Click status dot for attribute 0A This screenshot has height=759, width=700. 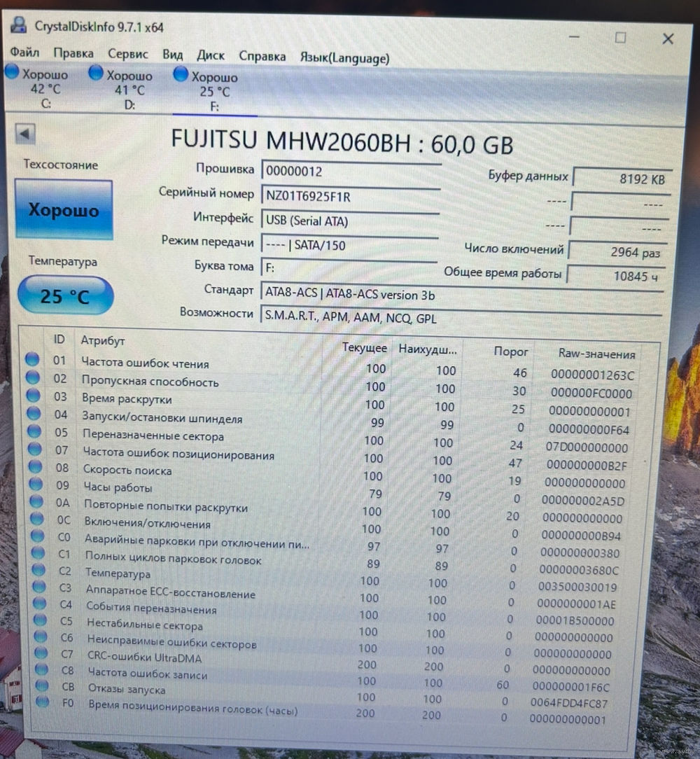point(36,501)
